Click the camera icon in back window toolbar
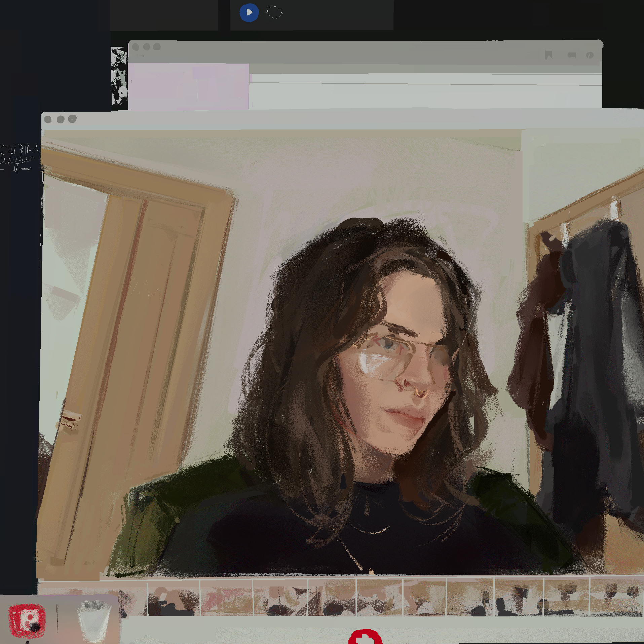The width and height of the screenshot is (644, 644). [x=571, y=55]
